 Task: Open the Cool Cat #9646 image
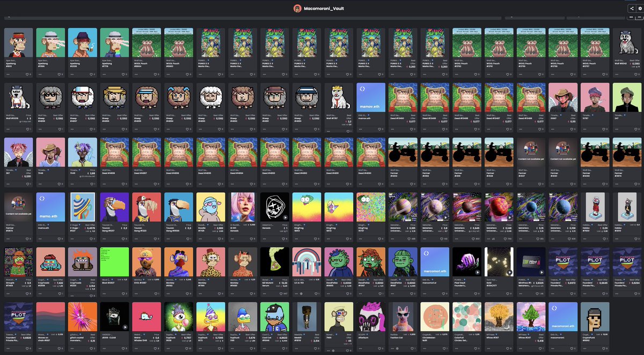coord(275,316)
